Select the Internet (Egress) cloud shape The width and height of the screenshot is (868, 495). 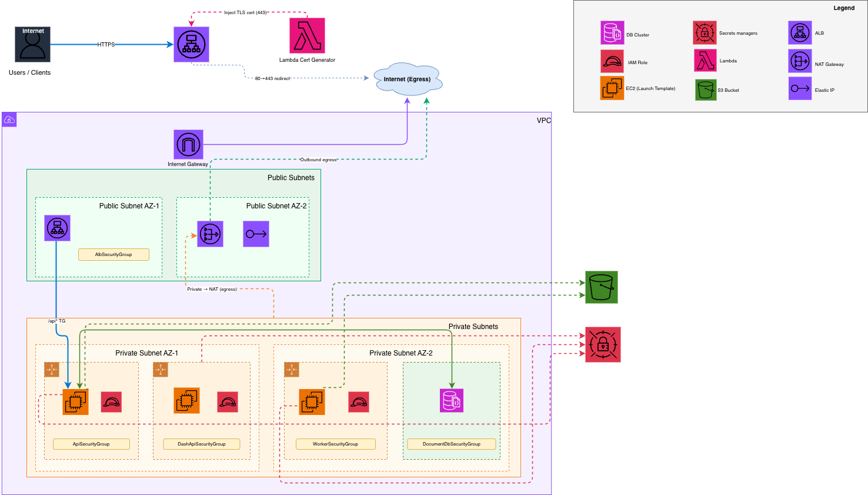click(407, 78)
